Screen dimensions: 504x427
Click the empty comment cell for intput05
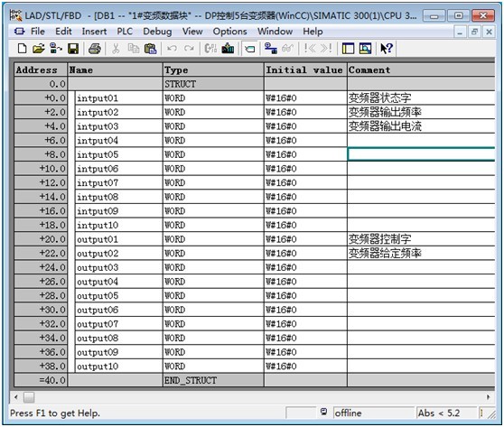421,154
